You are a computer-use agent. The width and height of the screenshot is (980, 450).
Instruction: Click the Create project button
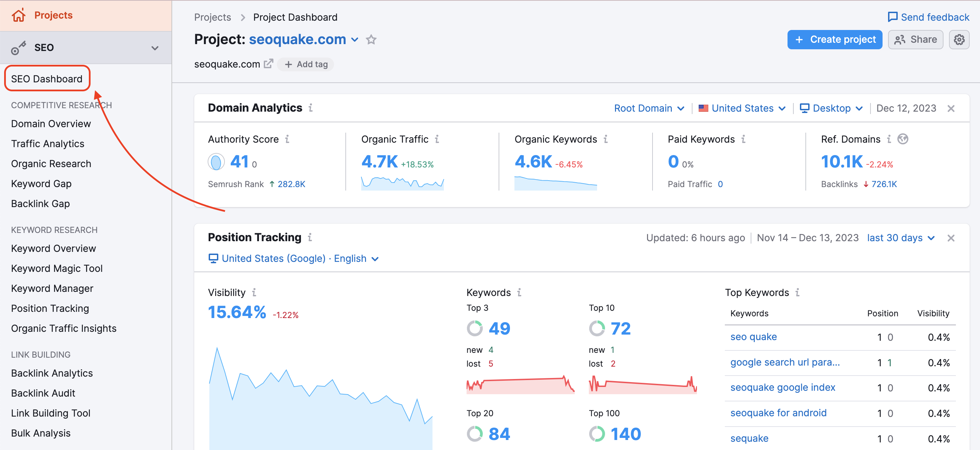point(835,40)
